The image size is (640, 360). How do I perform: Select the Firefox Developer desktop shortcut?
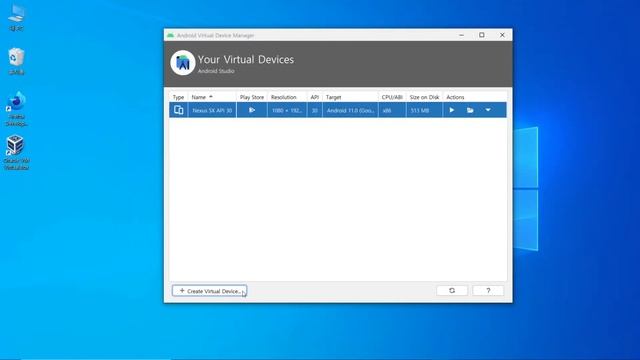(16, 109)
